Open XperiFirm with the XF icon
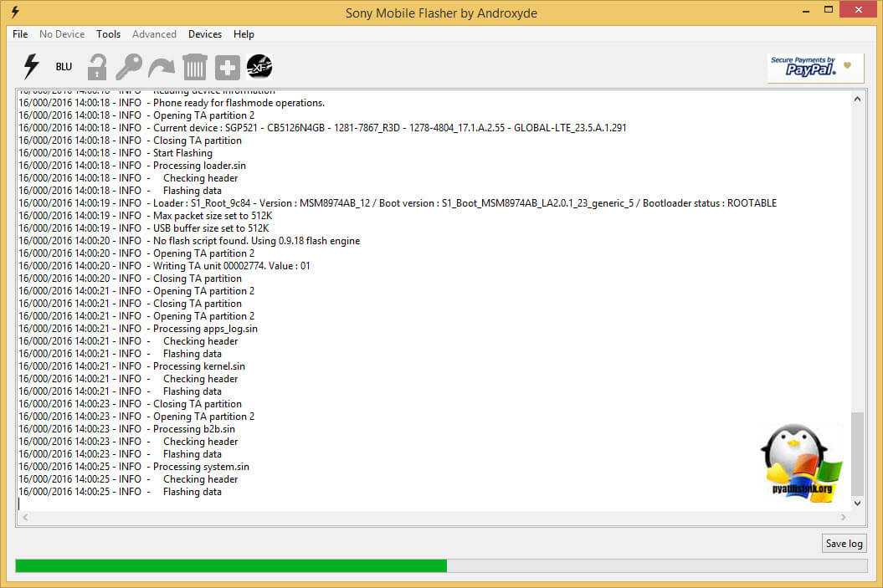Screen dimensions: 883x588 [x=259, y=67]
